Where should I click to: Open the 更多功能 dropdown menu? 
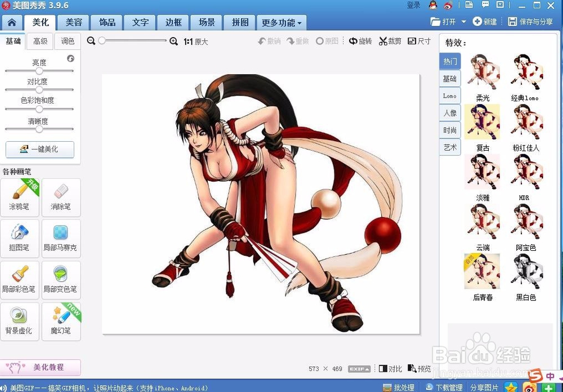coord(280,22)
